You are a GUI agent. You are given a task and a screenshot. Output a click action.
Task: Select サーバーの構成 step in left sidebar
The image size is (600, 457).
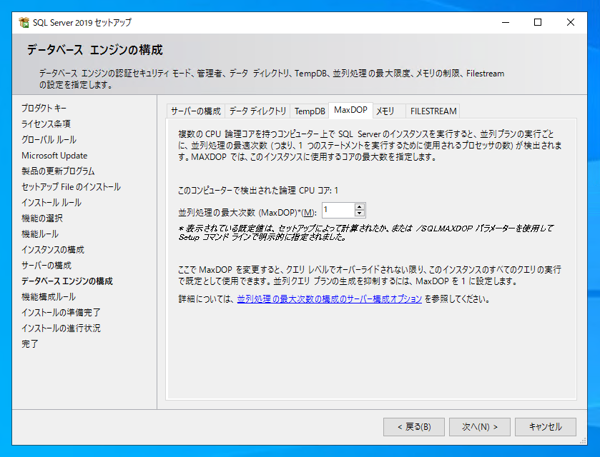46,265
